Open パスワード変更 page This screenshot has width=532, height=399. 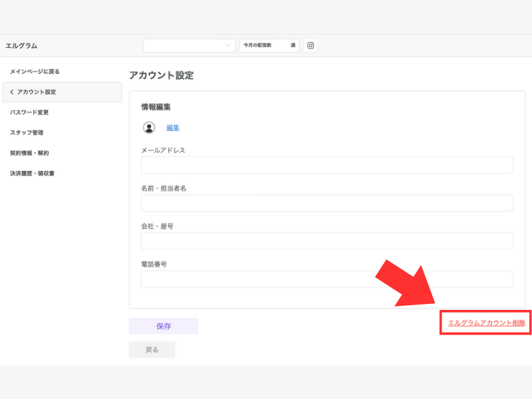pyautogui.click(x=29, y=112)
